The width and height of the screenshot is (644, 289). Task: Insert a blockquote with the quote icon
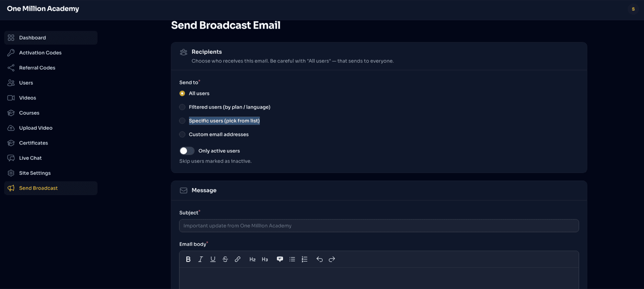280,259
